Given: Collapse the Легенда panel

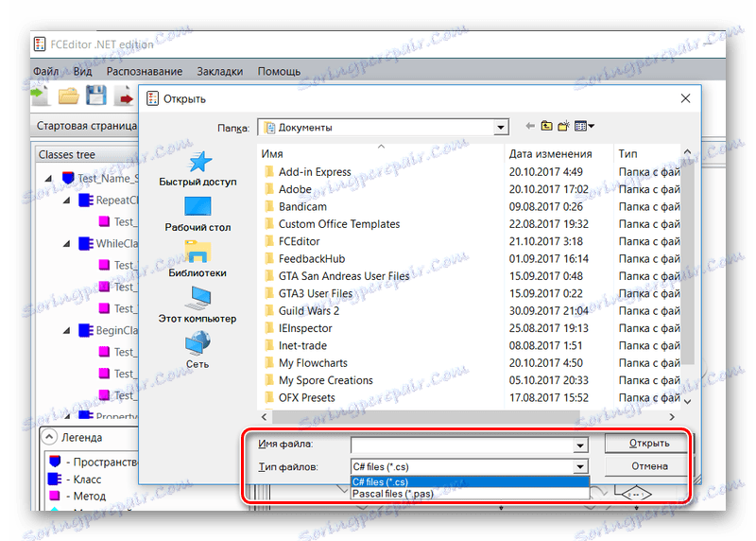Looking at the screenshot, I should 49,437.
